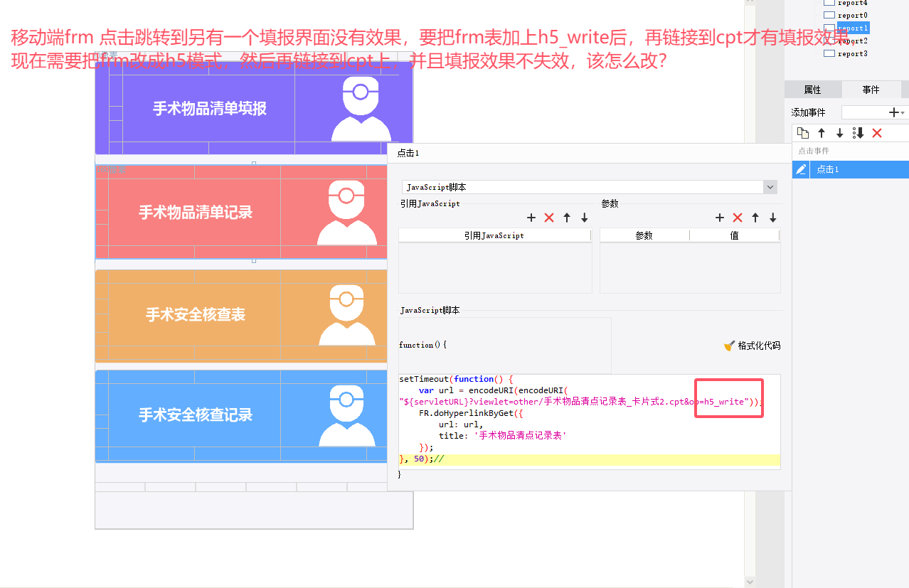Click into the JavaScript code editor area
The width and height of the screenshot is (909, 588).
click(590, 422)
